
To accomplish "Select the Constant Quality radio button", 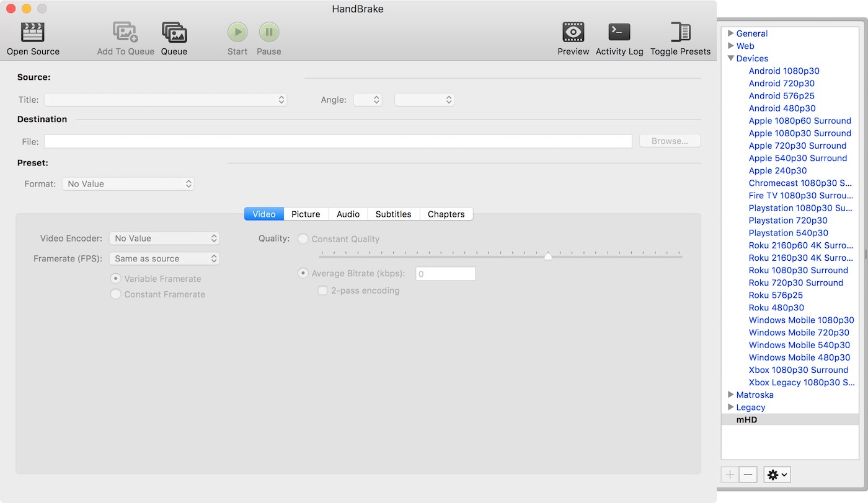I will pyautogui.click(x=303, y=239).
